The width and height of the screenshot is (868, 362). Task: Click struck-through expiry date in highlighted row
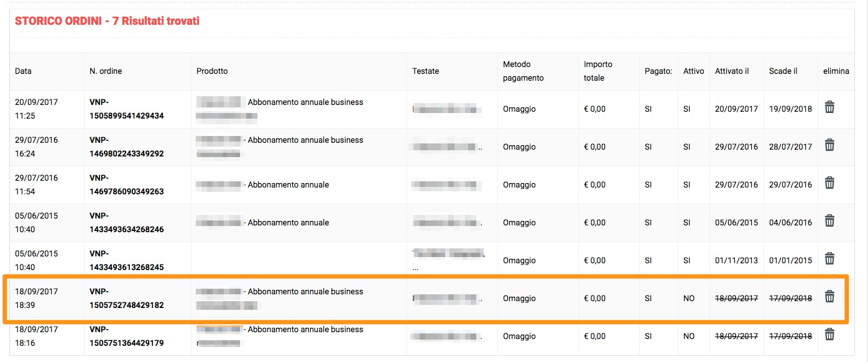coord(790,299)
